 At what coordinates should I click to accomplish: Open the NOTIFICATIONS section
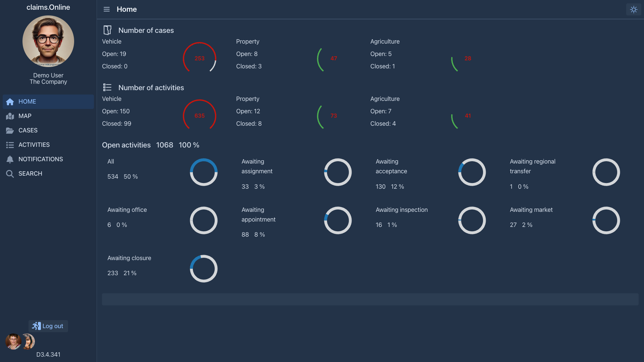(41, 159)
